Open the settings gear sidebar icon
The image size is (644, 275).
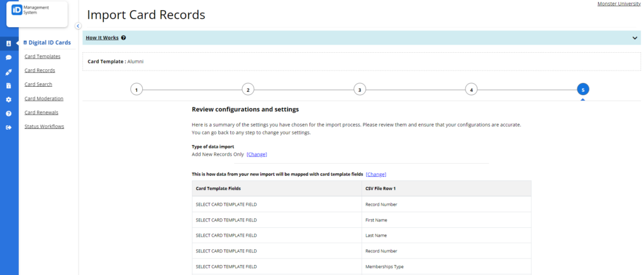9,99
